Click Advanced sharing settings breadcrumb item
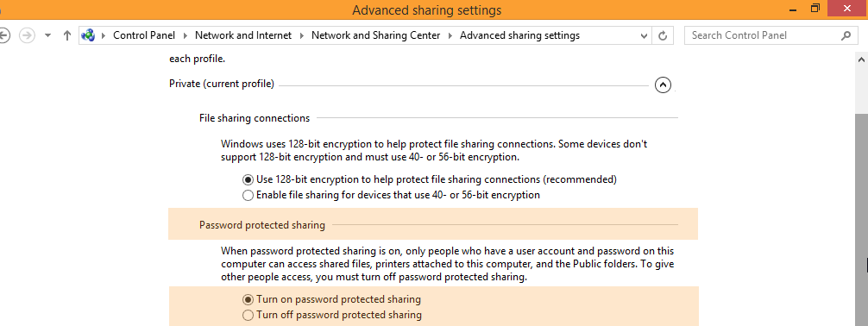 pos(519,35)
